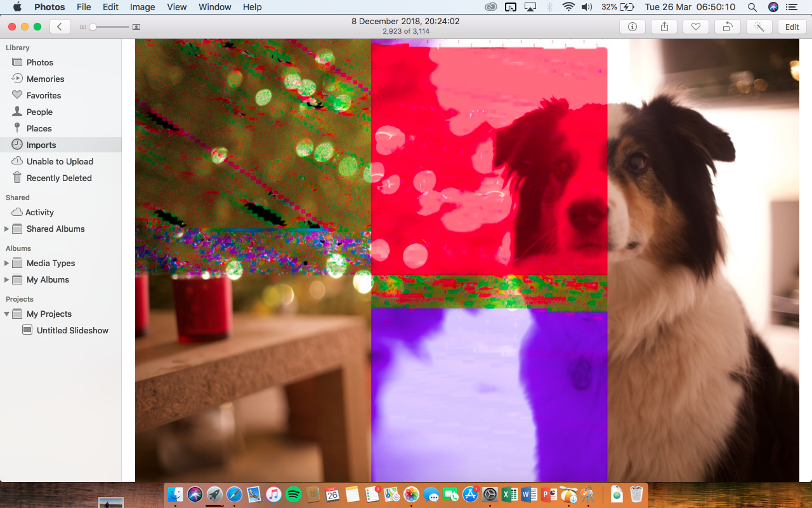Open Finder from the Dock
812x508 pixels.
point(175,494)
